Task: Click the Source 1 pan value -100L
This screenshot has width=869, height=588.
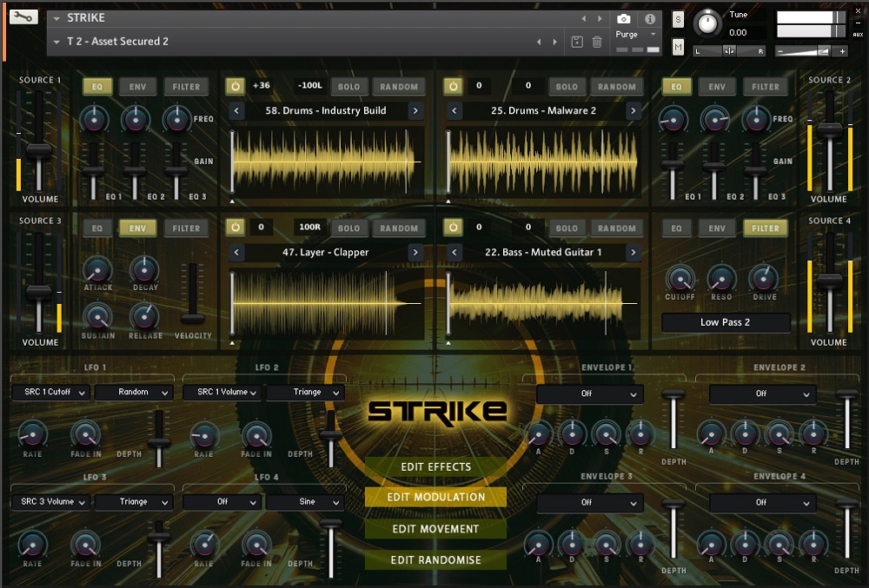Action: click(310, 86)
